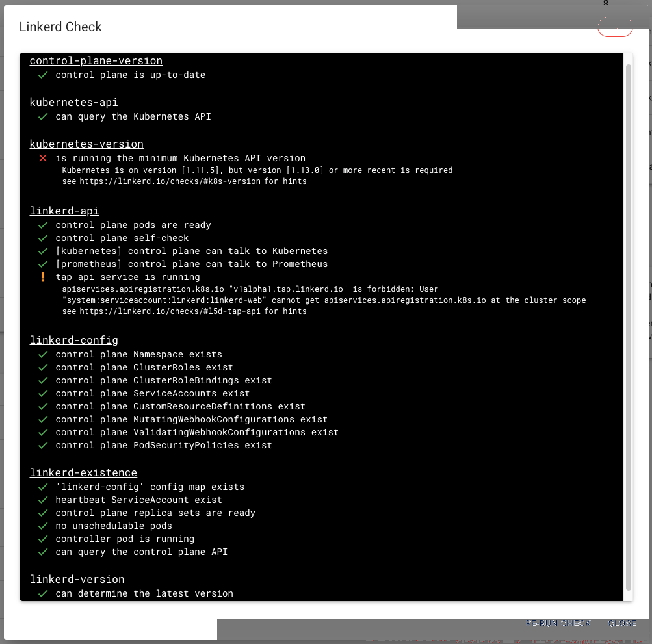Open the kubernetes-version heading link
Viewport: 652px width, 644px height.
pyautogui.click(x=86, y=144)
